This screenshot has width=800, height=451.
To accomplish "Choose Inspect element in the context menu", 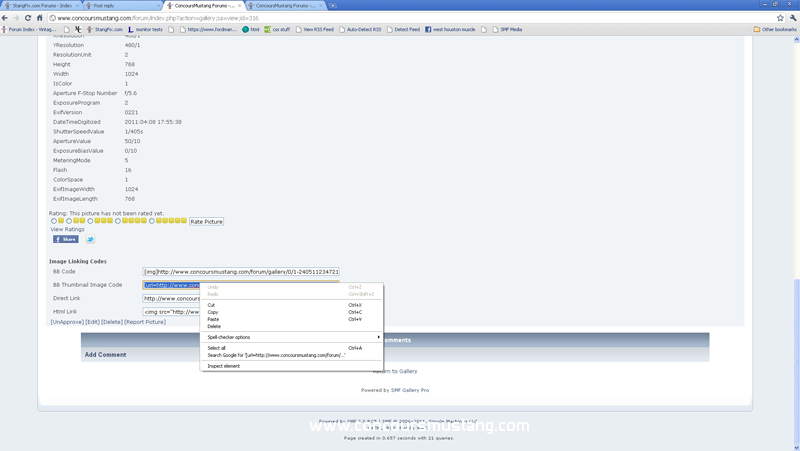I will pyautogui.click(x=292, y=366).
